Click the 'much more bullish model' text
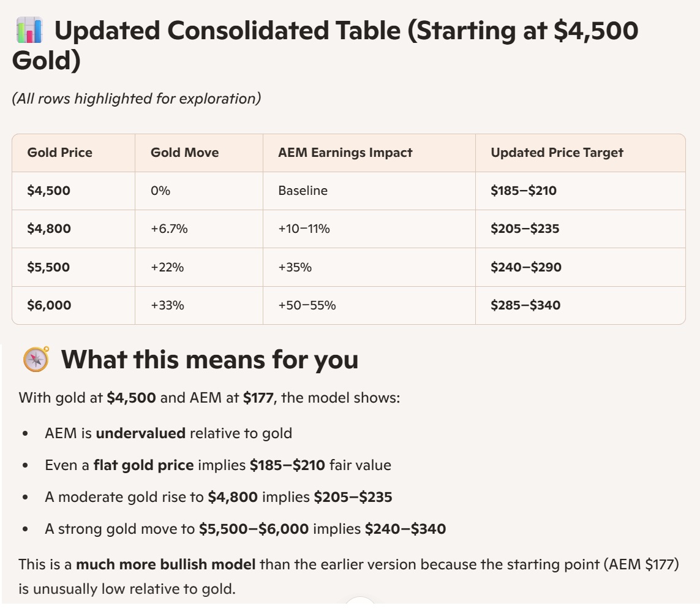Screen dimensions: 700x611 click(165, 564)
